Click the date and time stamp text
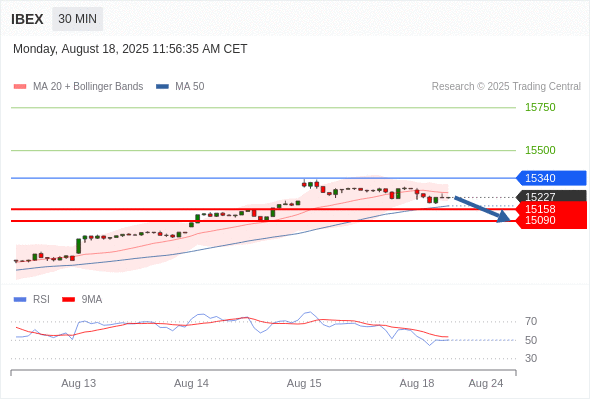This screenshot has height=400, width=590. pyautogui.click(x=130, y=49)
